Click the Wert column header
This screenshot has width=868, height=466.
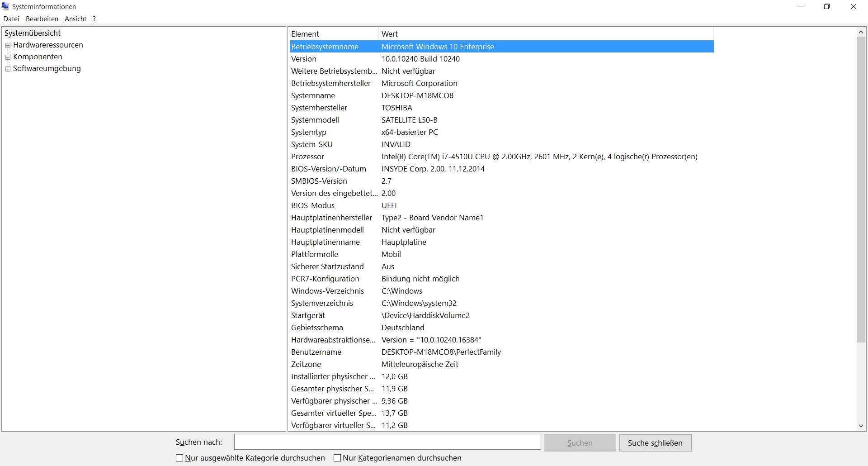pyautogui.click(x=546, y=34)
